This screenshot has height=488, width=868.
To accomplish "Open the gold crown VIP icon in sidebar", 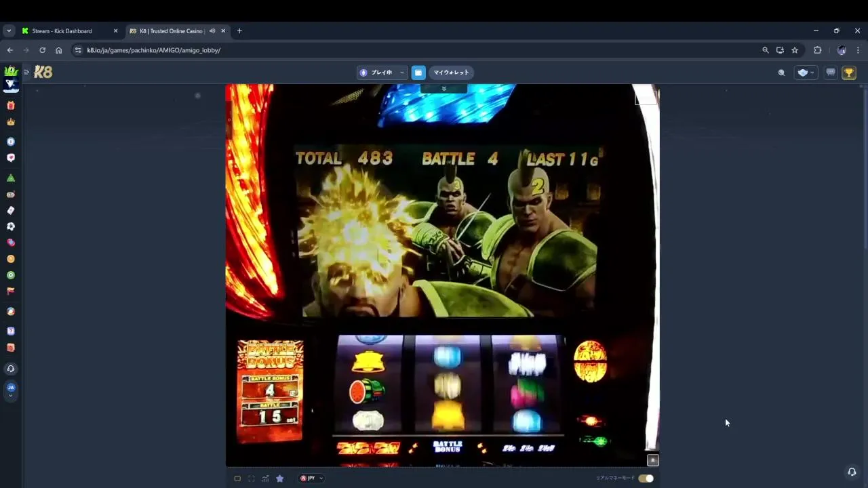I will click(x=11, y=122).
